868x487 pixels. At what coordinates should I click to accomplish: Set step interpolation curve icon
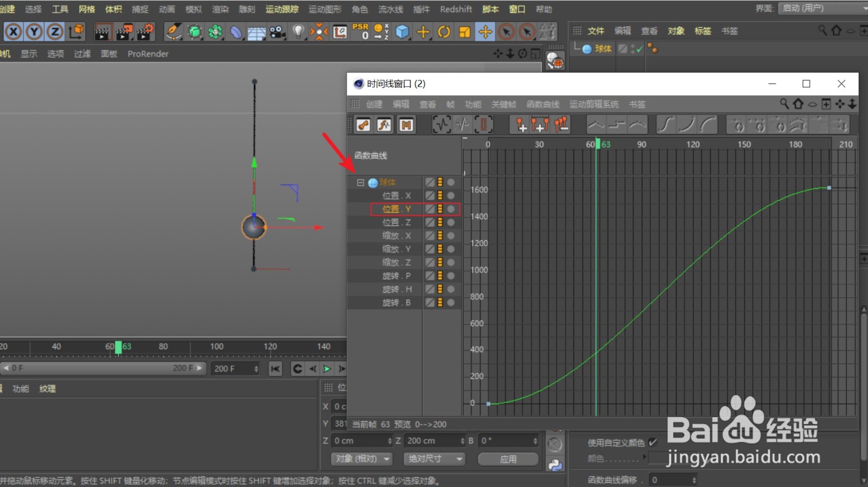(x=617, y=125)
